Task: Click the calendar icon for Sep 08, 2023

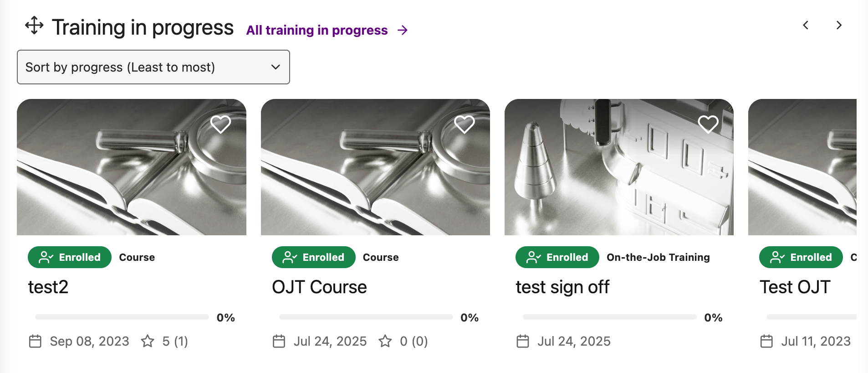Action: pos(35,341)
